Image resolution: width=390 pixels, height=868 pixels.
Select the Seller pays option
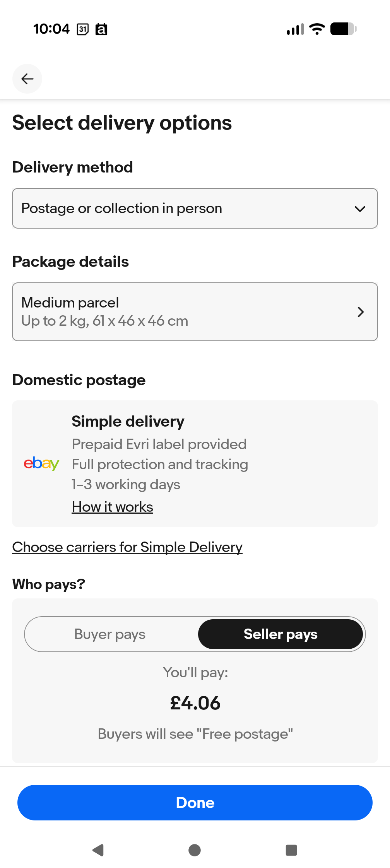[x=281, y=634]
